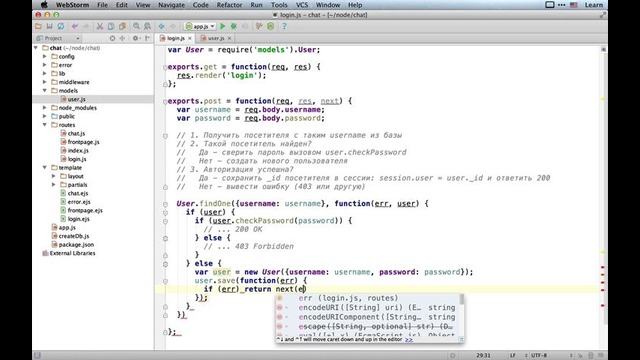Click the background tasks icon in the status bar

pyautogui.click(x=452, y=356)
